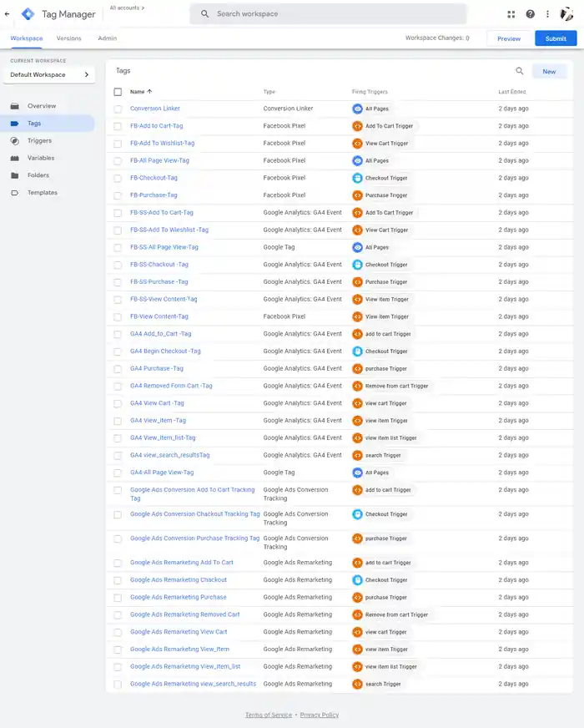This screenshot has width=584, height=728.
Task: Select Tags in the sidebar
Action: click(48, 123)
